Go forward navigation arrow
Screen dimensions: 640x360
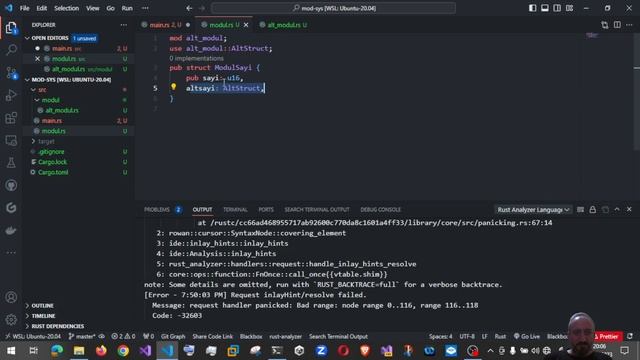coord(202,8)
